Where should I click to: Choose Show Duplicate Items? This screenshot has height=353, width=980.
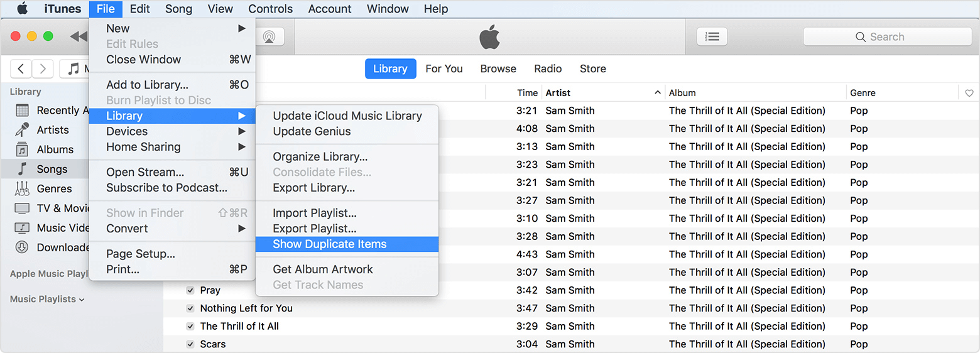click(347, 244)
